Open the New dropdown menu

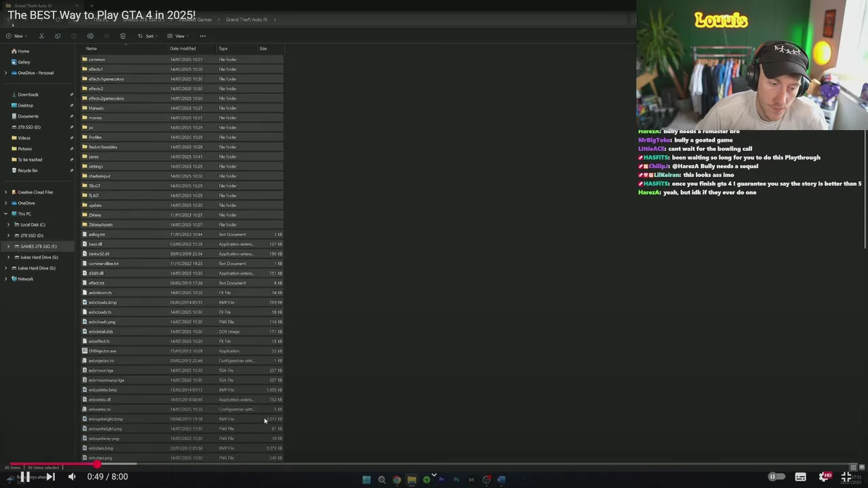[16, 36]
